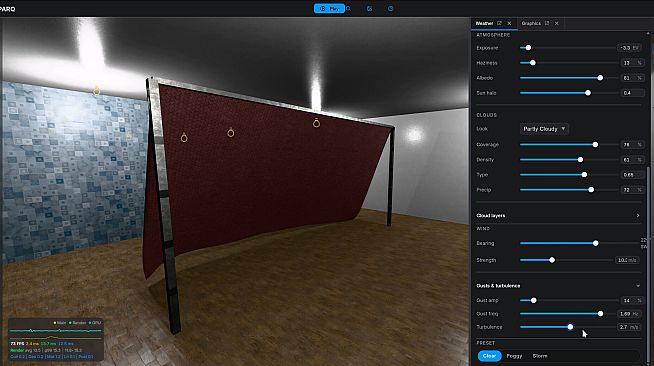Select the leftmost ring gizmo on cloth

184,137
